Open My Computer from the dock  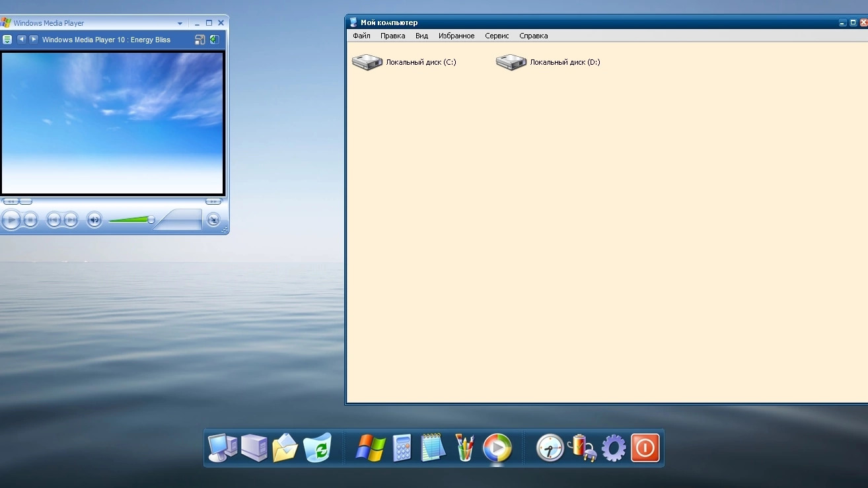coord(222,448)
